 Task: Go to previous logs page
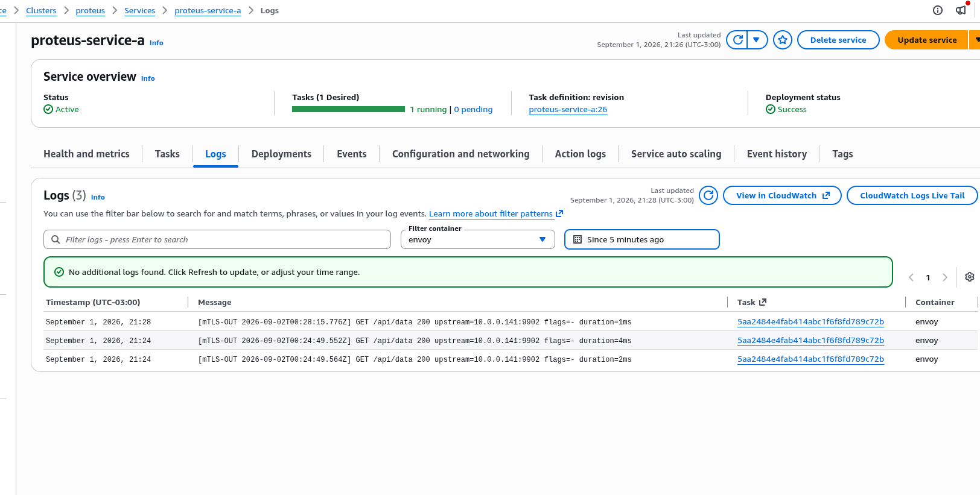[911, 277]
